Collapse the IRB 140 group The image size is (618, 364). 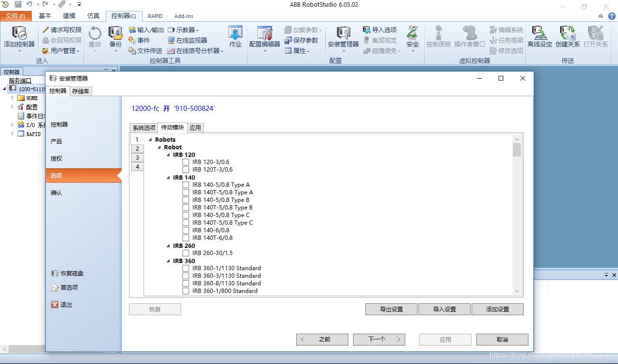pyautogui.click(x=168, y=178)
